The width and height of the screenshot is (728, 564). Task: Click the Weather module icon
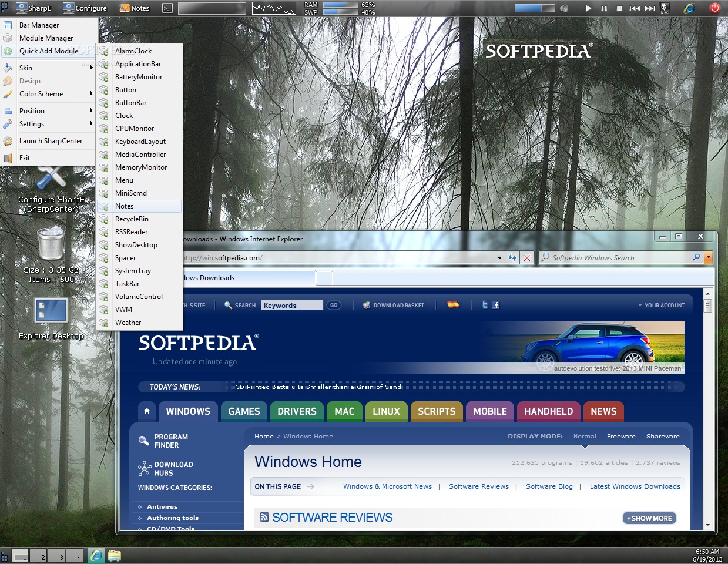tap(104, 323)
